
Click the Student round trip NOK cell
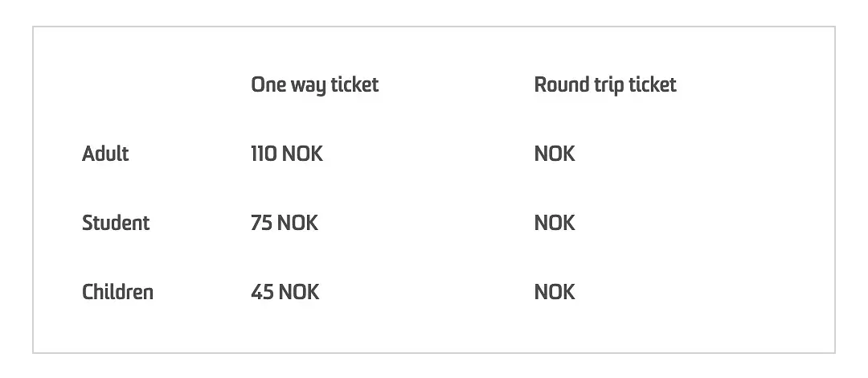555,223
